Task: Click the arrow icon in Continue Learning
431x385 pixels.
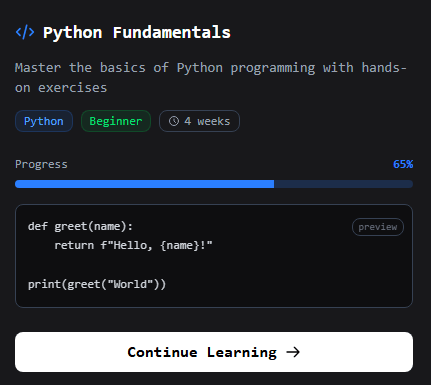Action: [293, 352]
